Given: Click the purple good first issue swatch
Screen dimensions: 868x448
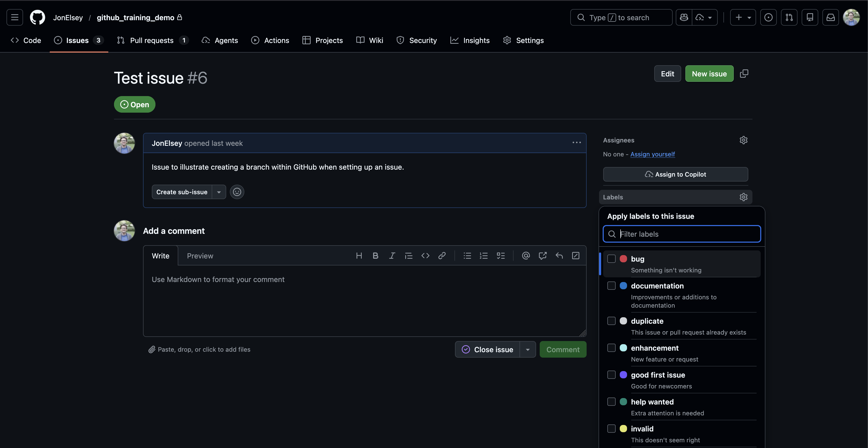Looking at the screenshot, I should pyautogui.click(x=623, y=374).
